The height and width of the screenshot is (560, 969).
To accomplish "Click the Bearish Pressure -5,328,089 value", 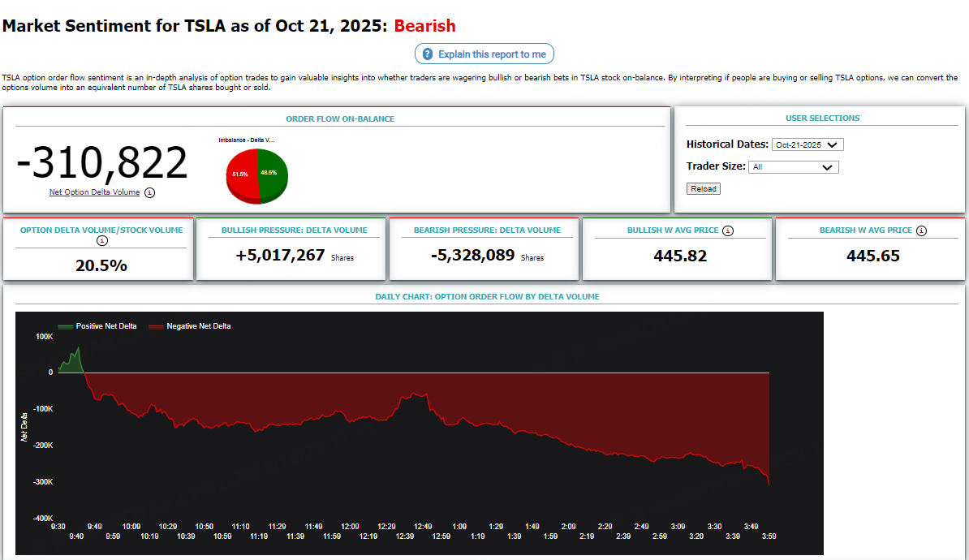I will (473, 256).
